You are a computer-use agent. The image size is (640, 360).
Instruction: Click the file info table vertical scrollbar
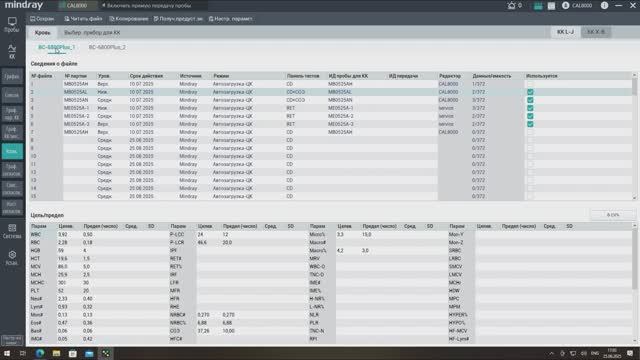634,87
